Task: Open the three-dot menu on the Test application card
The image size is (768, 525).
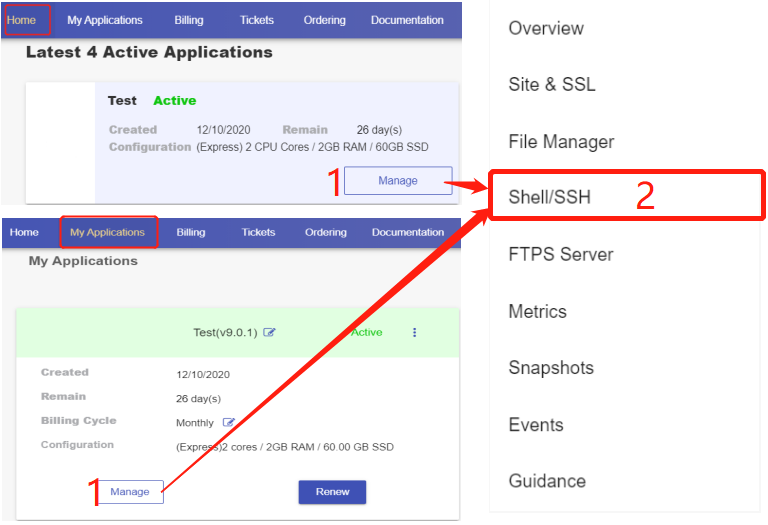Action: point(415,333)
